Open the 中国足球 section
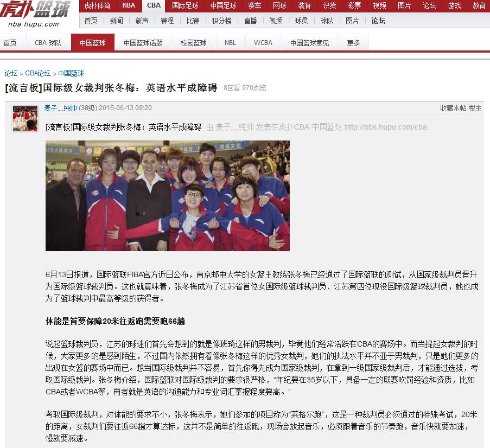Image resolution: width=490 pixels, height=448 pixels. pyautogui.click(x=223, y=5)
